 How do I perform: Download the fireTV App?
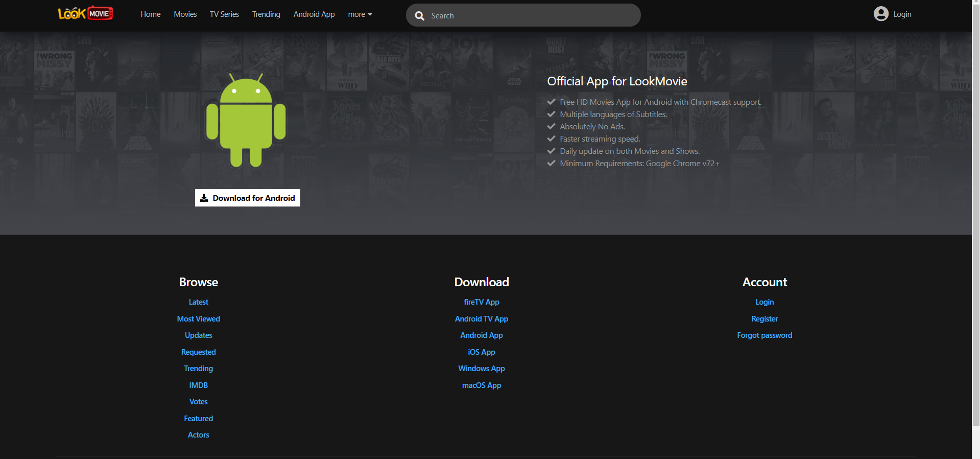482,302
